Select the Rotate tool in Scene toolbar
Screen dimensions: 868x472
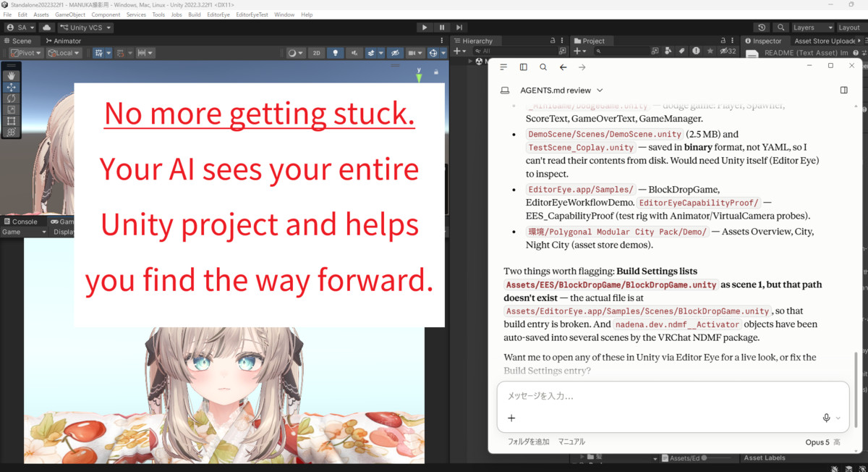11,98
